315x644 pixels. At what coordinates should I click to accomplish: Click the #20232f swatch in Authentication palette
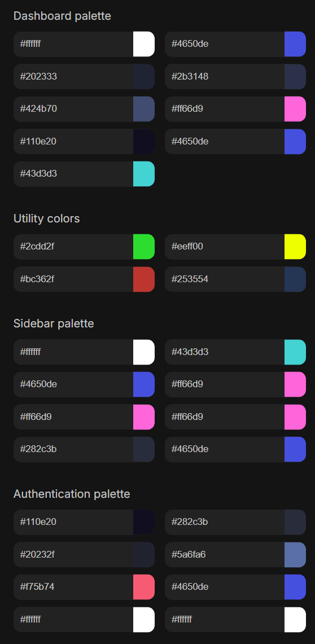click(144, 554)
